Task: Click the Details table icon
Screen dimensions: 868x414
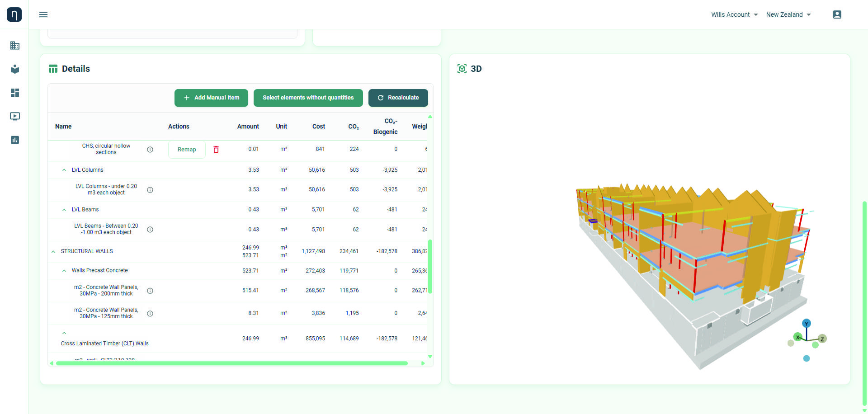Action: pyautogui.click(x=53, y=69)
